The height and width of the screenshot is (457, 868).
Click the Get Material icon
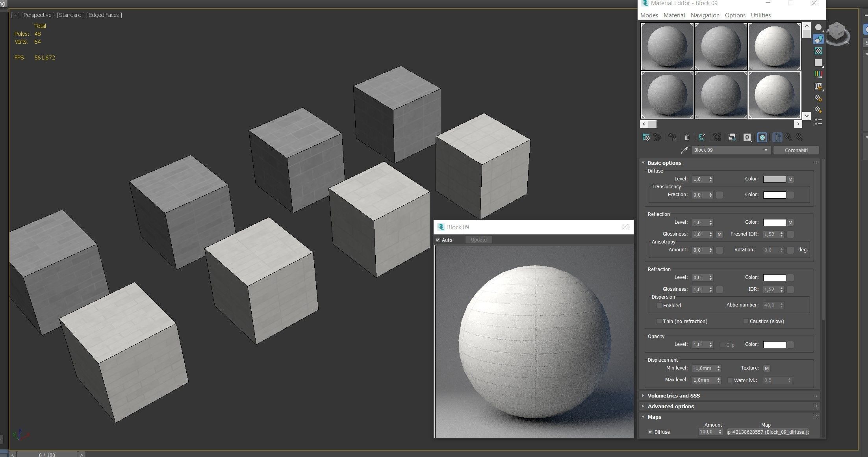[646, 137]
